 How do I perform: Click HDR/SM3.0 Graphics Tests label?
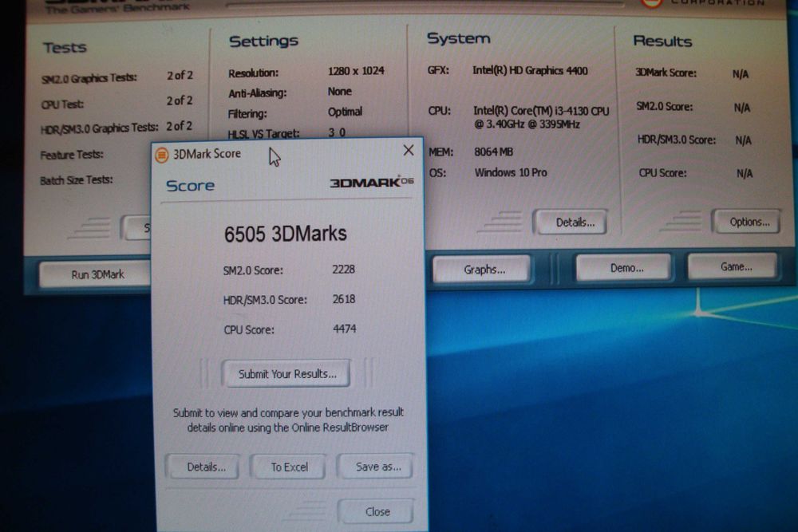pos(99,128)
